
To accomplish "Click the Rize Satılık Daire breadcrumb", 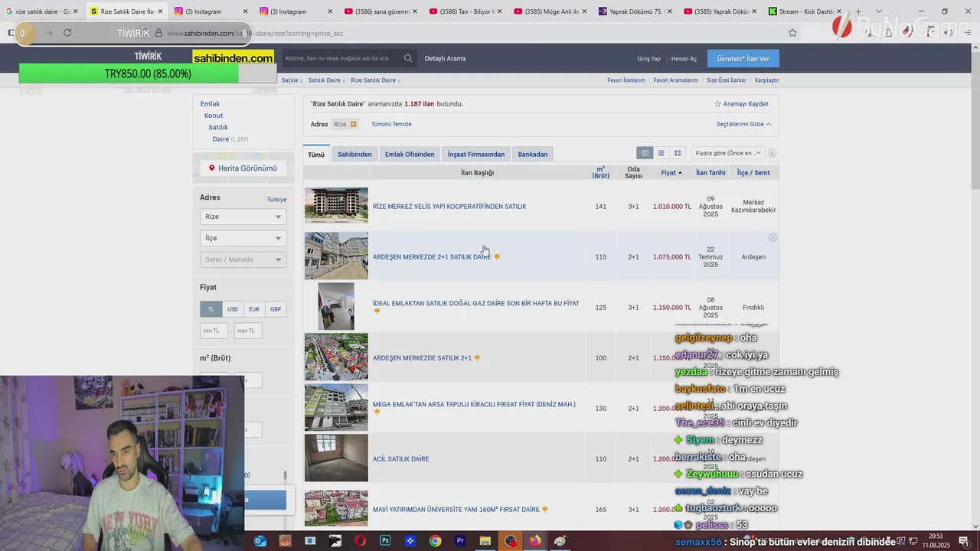I will pyautogui.click(x=373, y=80).
